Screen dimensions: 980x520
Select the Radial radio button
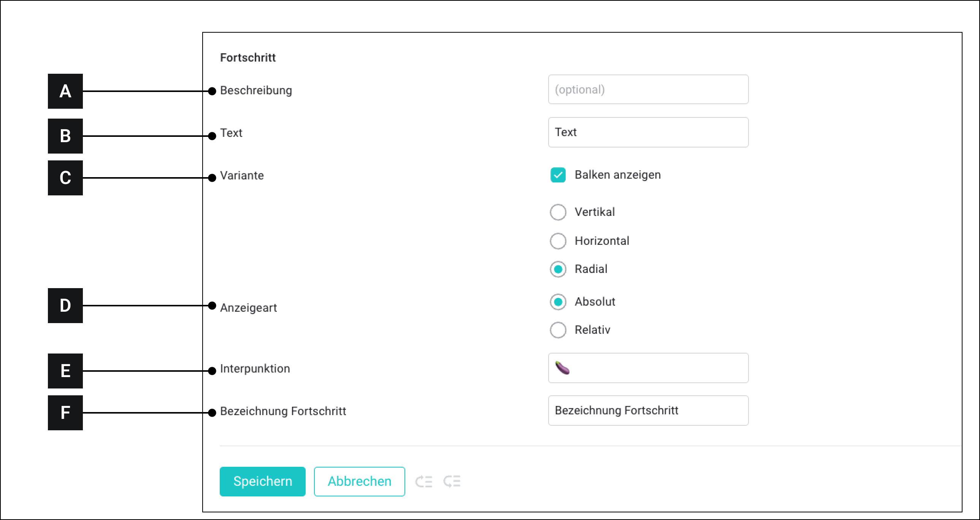[558, 270]
